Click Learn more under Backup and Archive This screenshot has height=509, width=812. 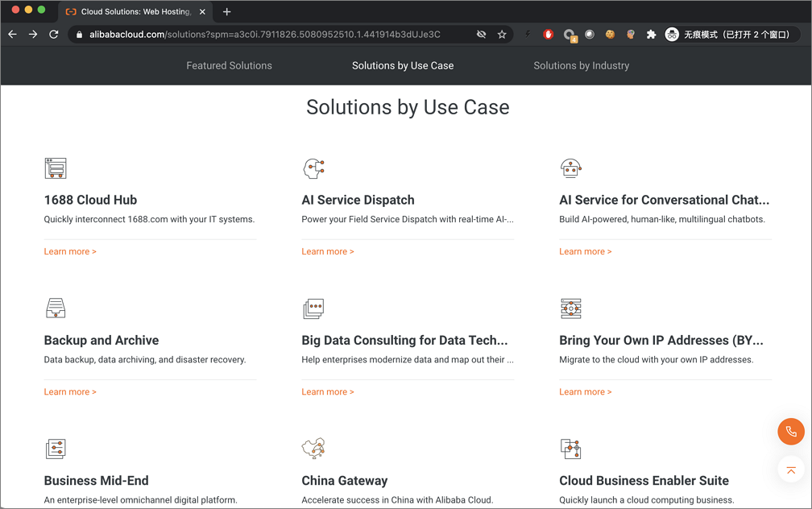point(70,392)
